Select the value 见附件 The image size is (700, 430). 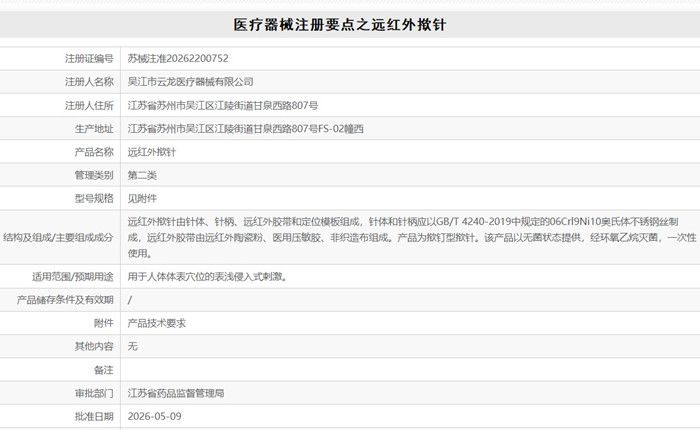(142, 198)
